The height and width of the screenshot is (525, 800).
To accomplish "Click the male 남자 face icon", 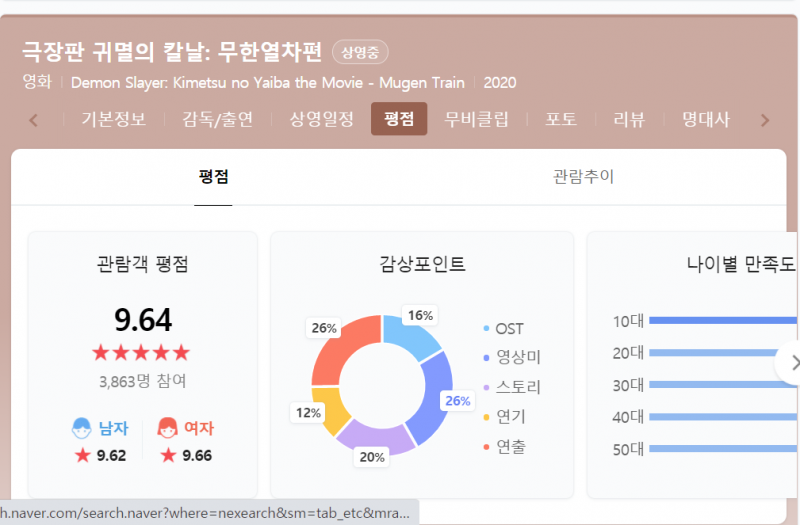I will click(82, 428).
